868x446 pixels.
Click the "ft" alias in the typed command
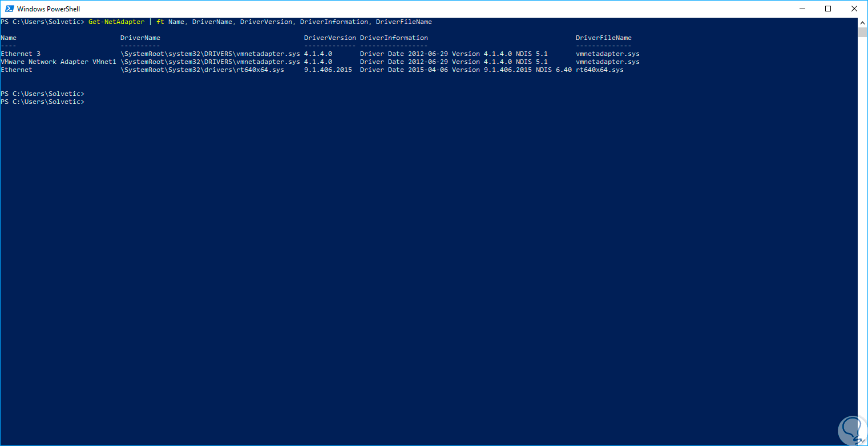click(x=160, y=22)
